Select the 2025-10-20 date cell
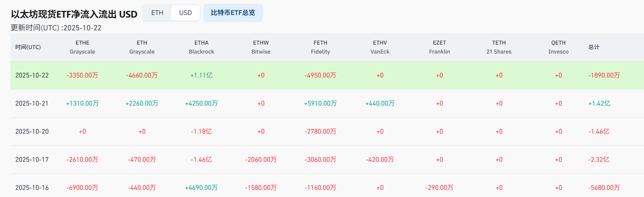 pyautogui.click(x=32, y=131)
